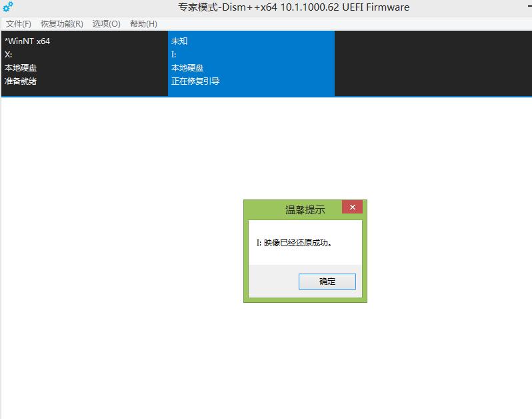Select the *WinNT x64 system tile
This screenshot has height=419, width=532.
click(x=84, y=63)
